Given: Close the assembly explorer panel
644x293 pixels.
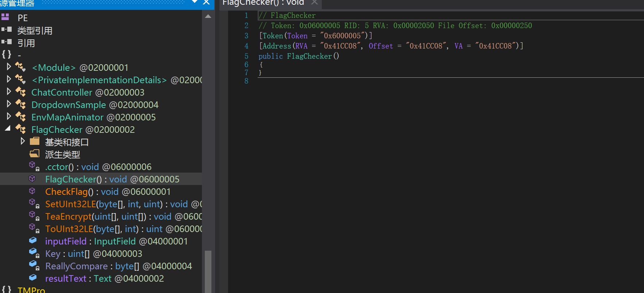Looking at the screenshot, I should pyautogui.click(x=206, y=2).
